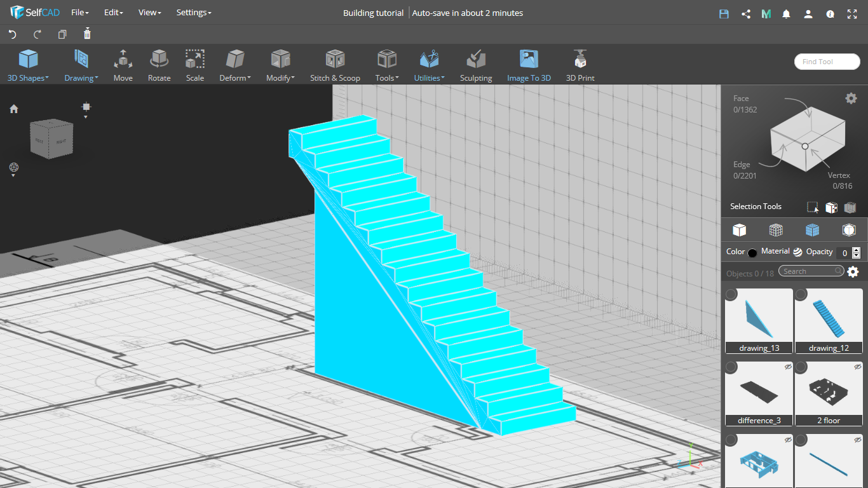868x488 pixels.
Task: Click the grey cube icon under Selection Tools
Action: point(850,207)
